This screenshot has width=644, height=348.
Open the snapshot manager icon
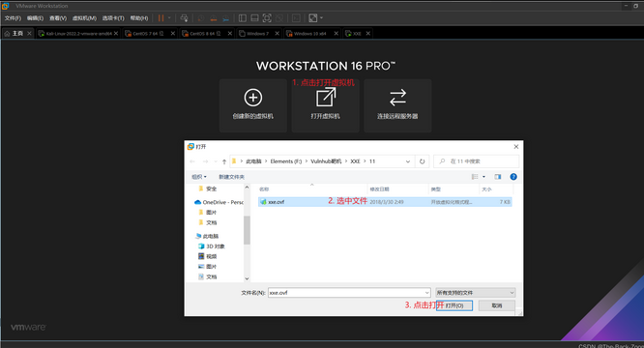(x=226, y=18)
